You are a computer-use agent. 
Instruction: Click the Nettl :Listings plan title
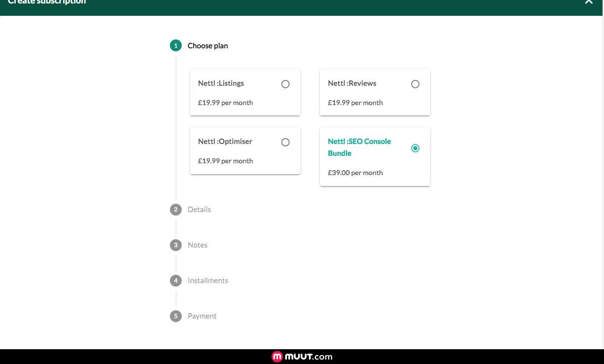[221, 83]
